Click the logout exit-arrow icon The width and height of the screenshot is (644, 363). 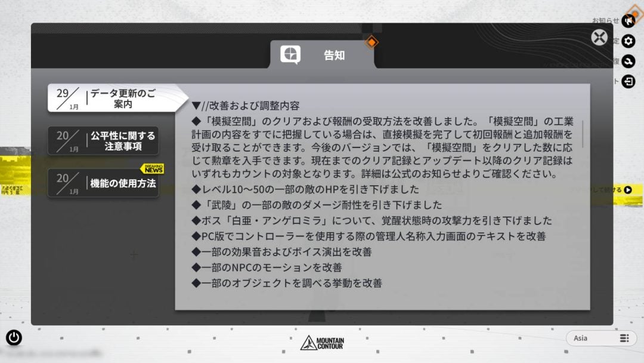(628, 81)
